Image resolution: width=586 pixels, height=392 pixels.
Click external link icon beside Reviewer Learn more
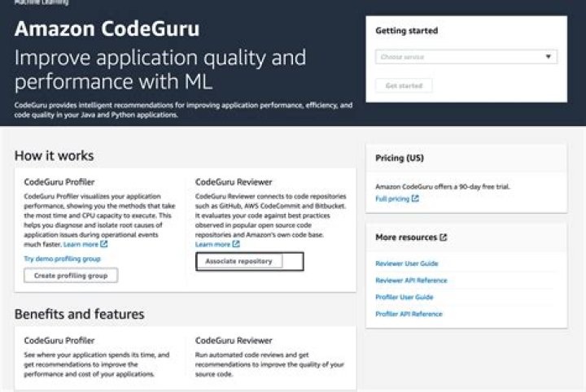236,244
